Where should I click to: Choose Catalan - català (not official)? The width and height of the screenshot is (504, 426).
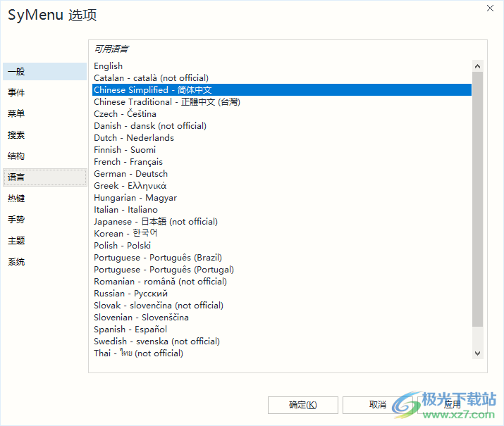[x=282, y=78]
